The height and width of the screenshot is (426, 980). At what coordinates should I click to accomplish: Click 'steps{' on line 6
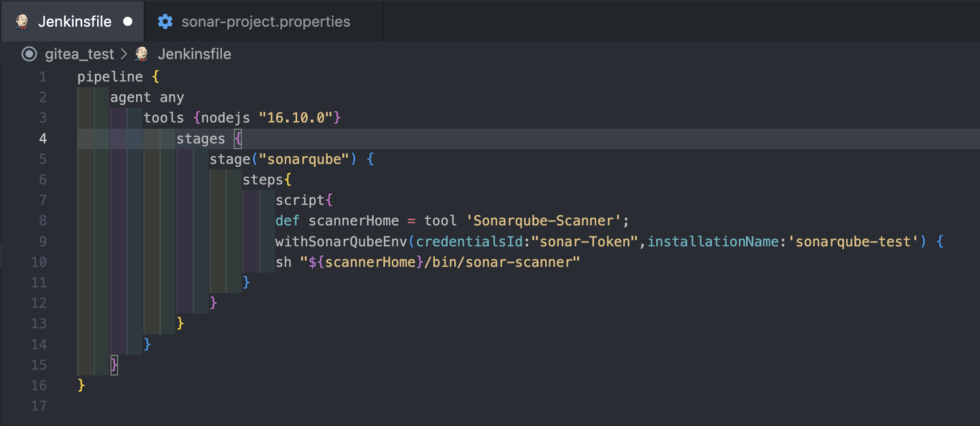click(267, 180)
